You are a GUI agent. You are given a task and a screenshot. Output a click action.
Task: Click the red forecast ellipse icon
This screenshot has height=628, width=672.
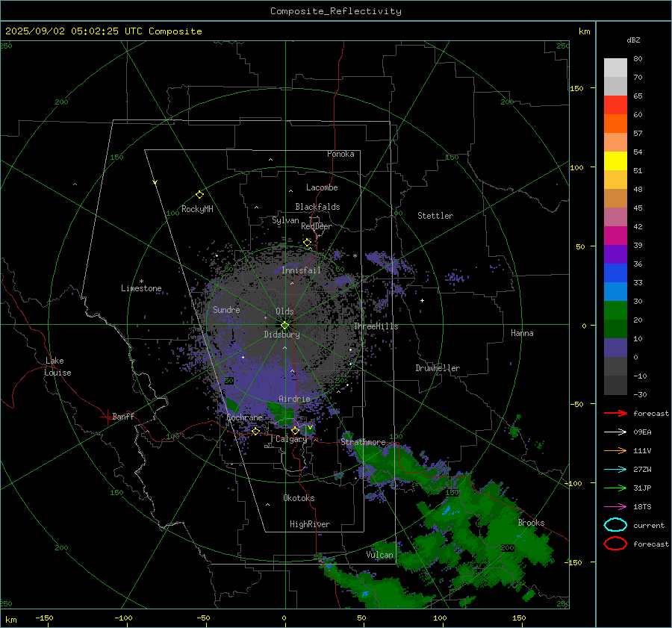pyautogui.click(x=615, y=544)
